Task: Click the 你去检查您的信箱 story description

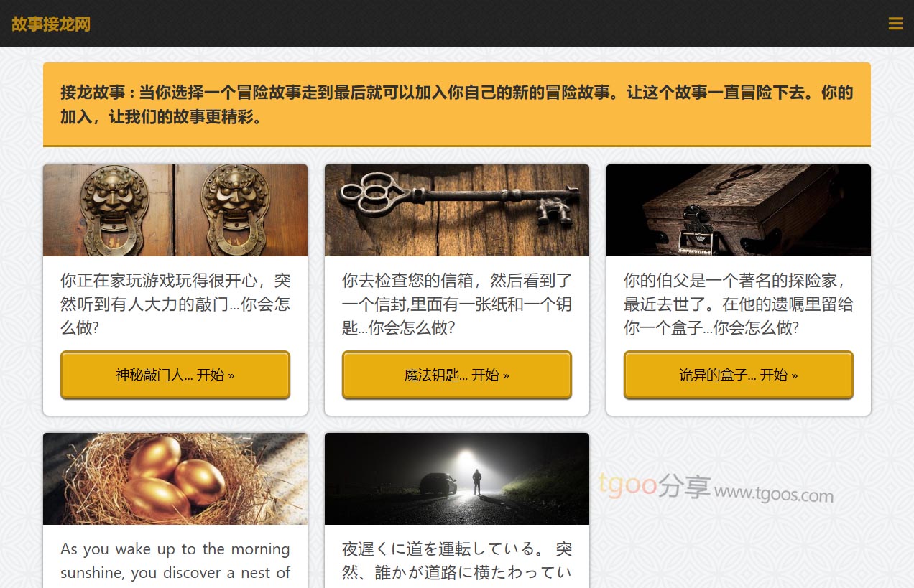Action: (x=457, y=304)
